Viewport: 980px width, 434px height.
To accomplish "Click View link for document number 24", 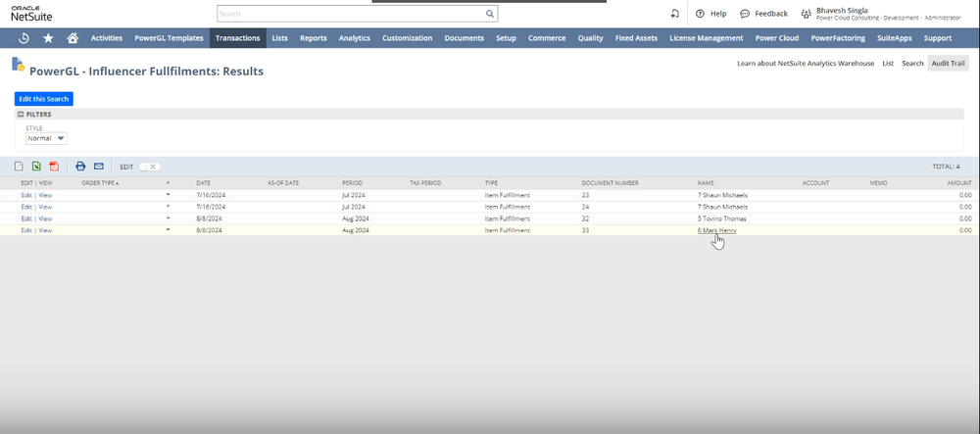I will tap(45, 207).
